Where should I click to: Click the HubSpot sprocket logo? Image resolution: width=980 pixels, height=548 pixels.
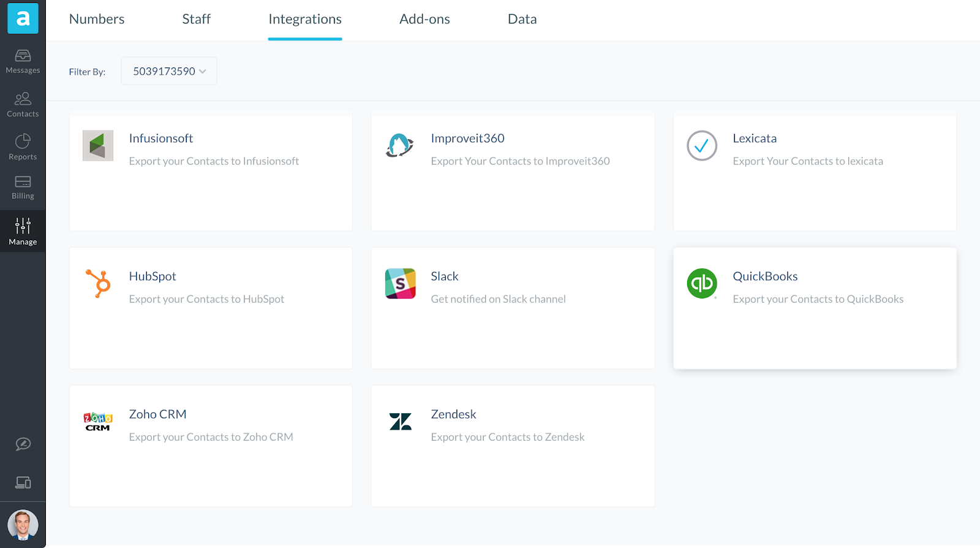(x=98, y=284)
